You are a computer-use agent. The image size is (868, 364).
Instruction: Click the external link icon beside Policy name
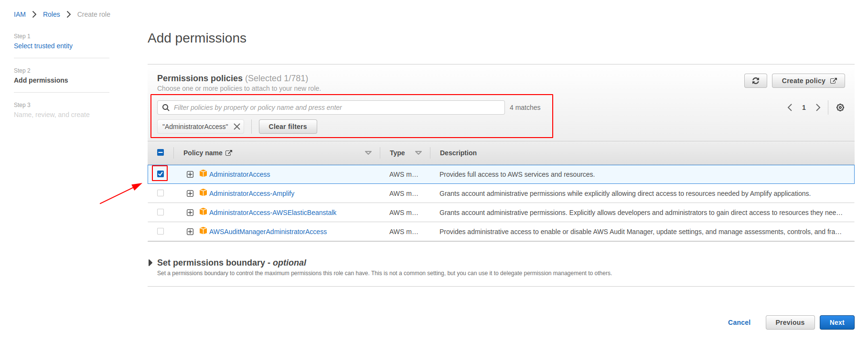[x=229, y=153]
